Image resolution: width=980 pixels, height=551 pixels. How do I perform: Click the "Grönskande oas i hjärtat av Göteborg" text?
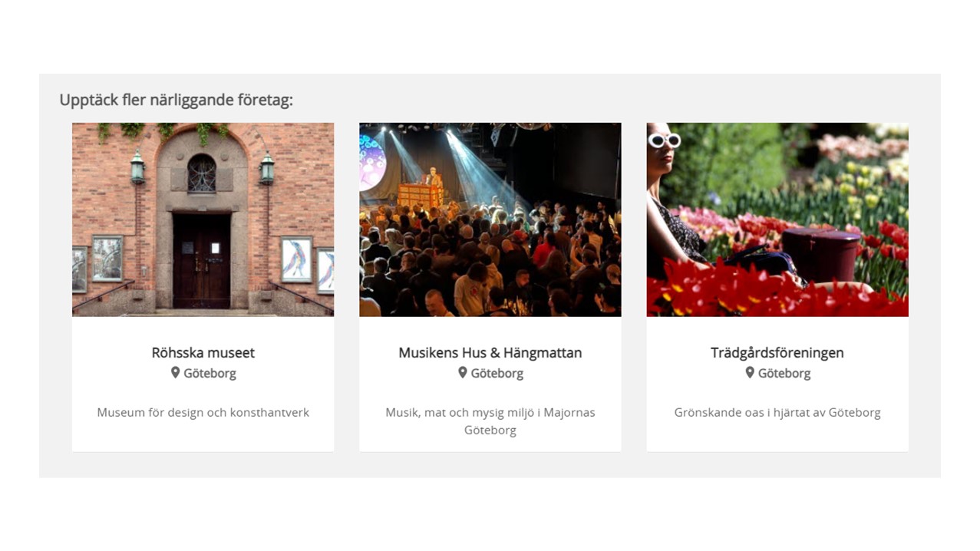[x=777, y=412]
